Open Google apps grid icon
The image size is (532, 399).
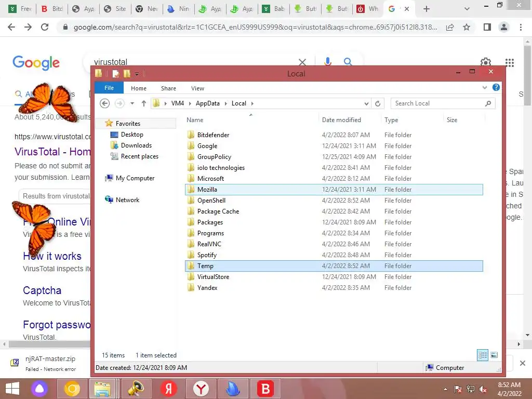pyautogui.click(x=509, y=62)
